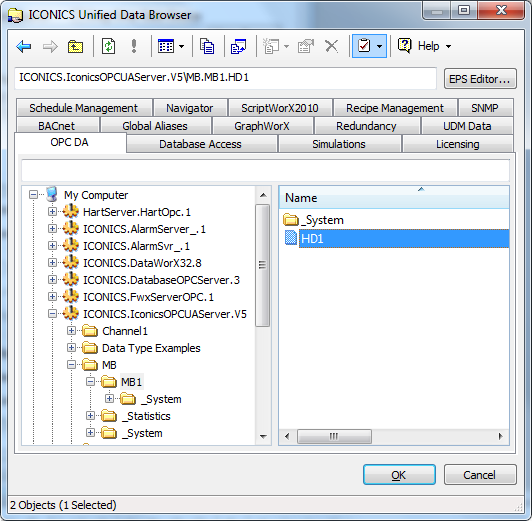This screenshot has width=532, height=521.
Task: Expand the ICONICS.FwxServerOPC.1 node
Action: point(52,297)
